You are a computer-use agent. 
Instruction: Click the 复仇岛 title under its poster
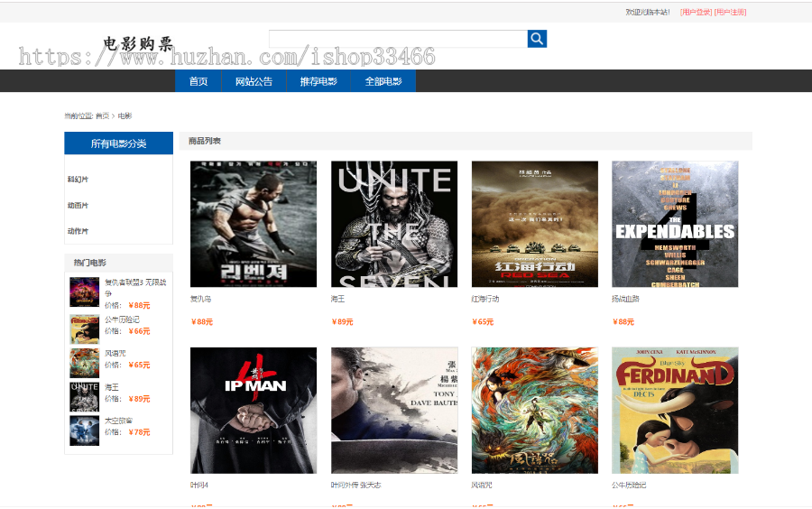(200, 299)
